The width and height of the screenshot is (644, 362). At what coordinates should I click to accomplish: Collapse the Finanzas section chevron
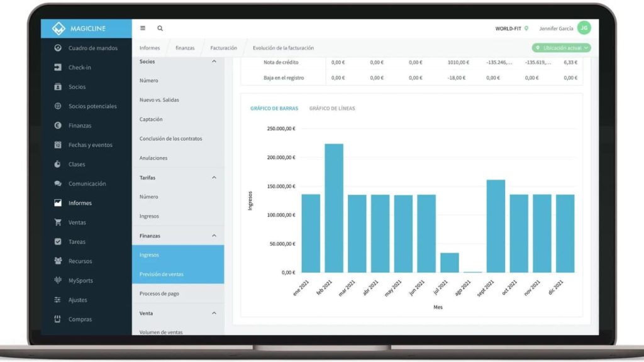[214, 236]
